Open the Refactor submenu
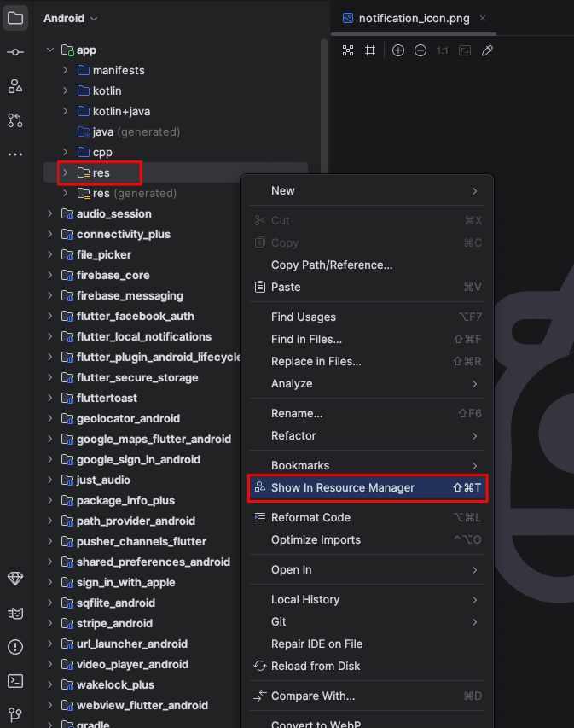 coord(367,435)
